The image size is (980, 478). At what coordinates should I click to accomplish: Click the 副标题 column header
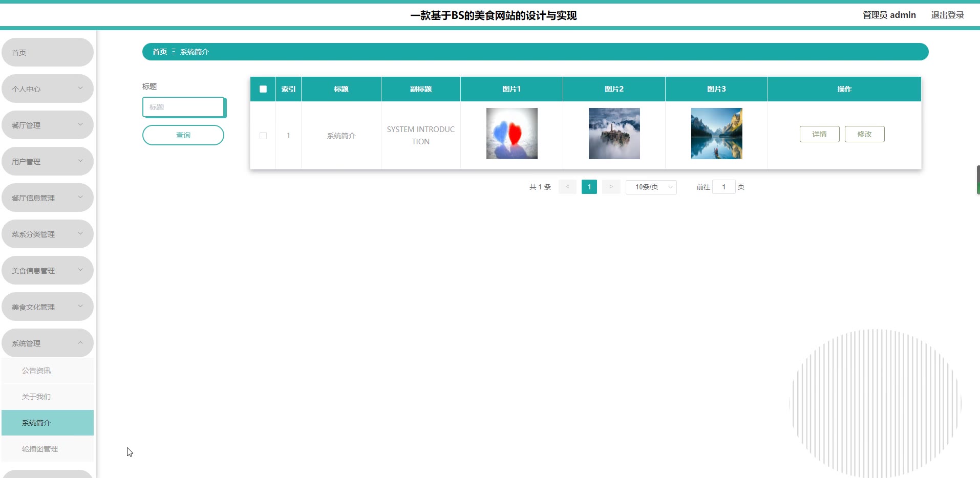[x=421, y=89]
